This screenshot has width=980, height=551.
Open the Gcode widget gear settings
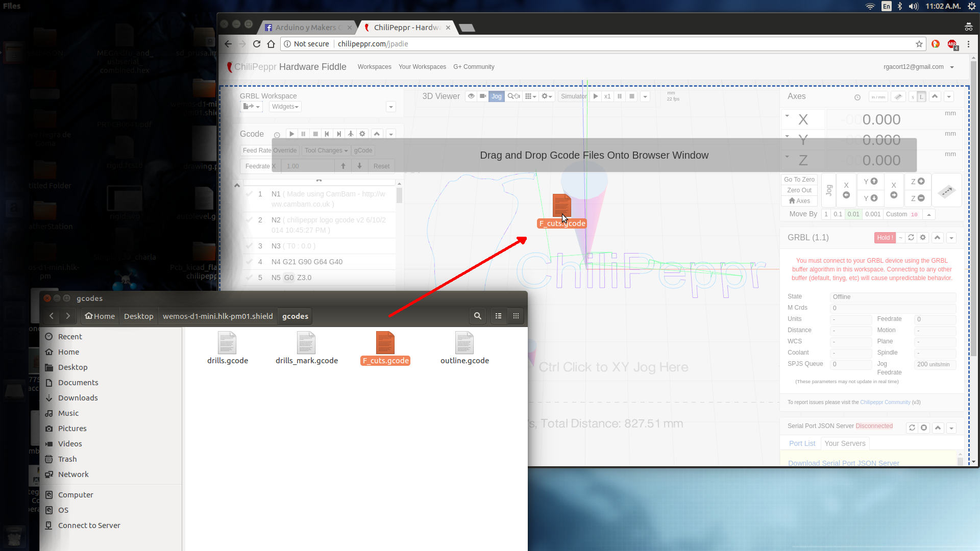(x=362, y=134)
